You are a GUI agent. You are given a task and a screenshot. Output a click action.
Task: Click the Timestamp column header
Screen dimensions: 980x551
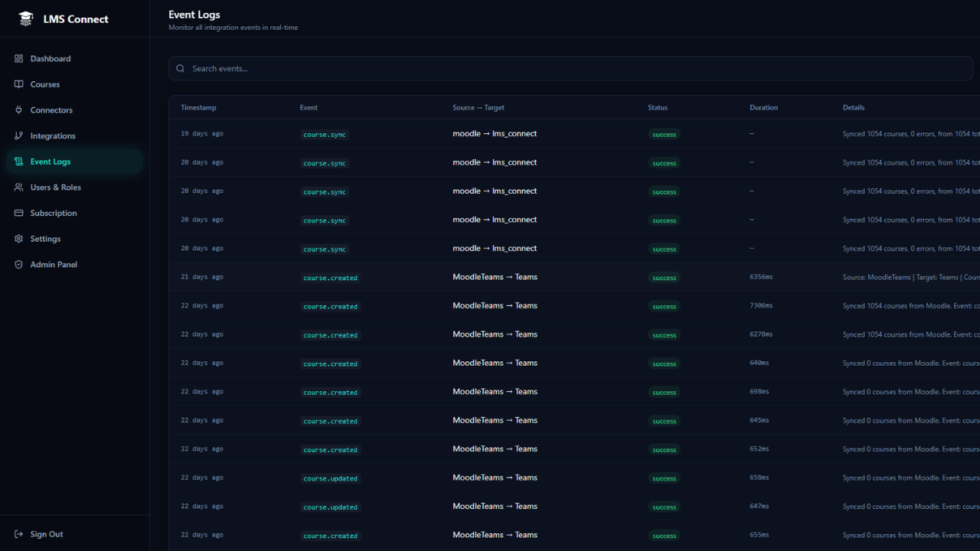[x=198, y=108]
